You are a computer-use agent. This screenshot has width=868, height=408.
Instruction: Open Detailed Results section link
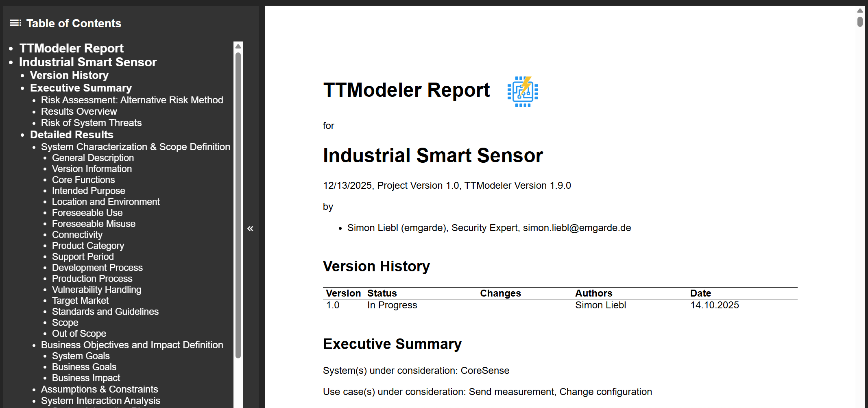[x=72, y=135]
